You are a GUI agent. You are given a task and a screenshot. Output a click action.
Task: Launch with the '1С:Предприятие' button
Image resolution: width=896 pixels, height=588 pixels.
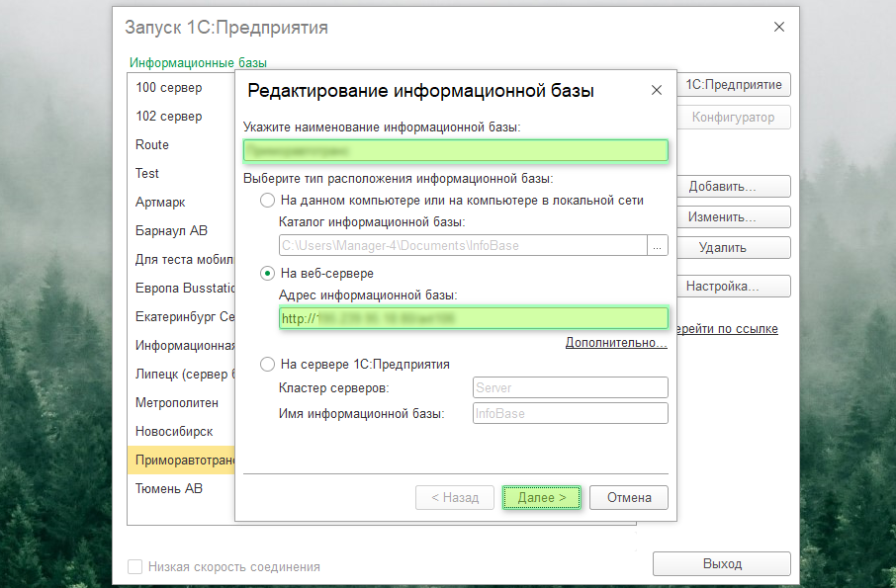pos(734,84)
